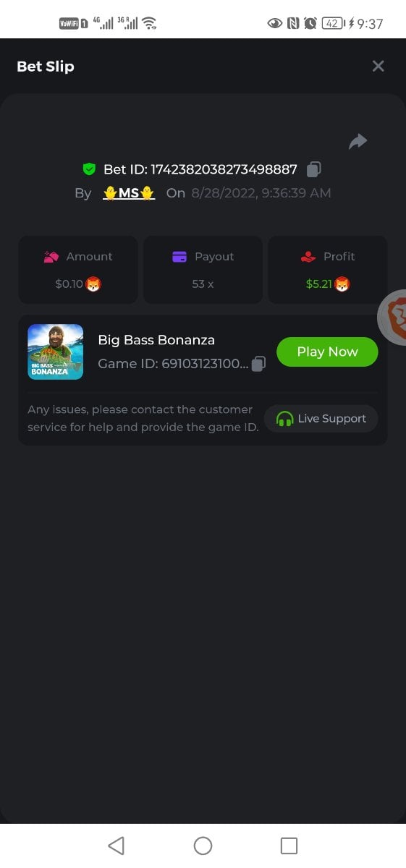
Task: Tap the green verified shield icon
Action: pyautogui.click(x=89, y=169)
